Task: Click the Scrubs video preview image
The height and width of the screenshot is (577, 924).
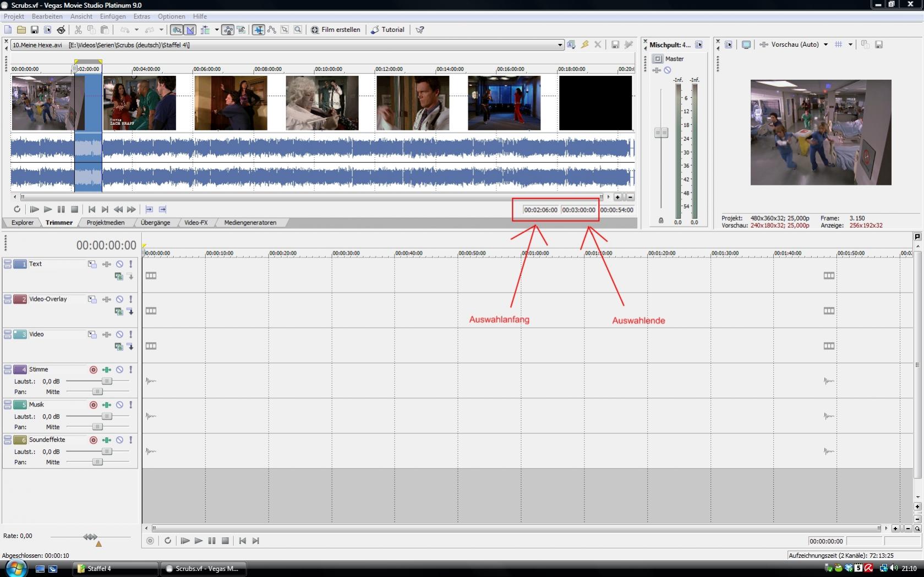Action: click(x=821, y=133)
